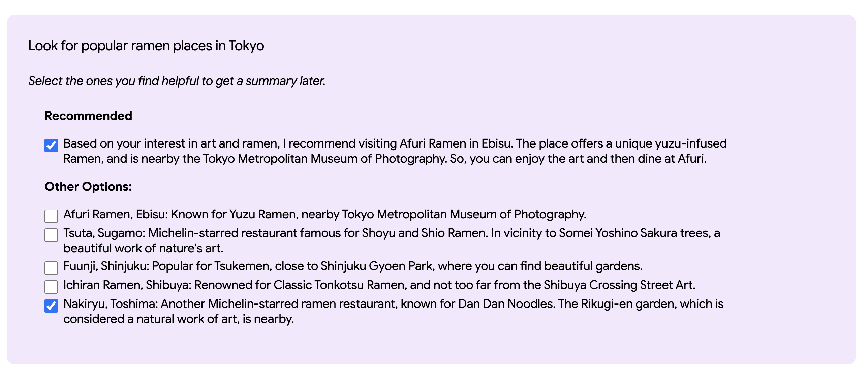This screenshot has width=868, height=384.
Task: Check the Afuri Ramen, Ebisu option
Action: point(51,216)
